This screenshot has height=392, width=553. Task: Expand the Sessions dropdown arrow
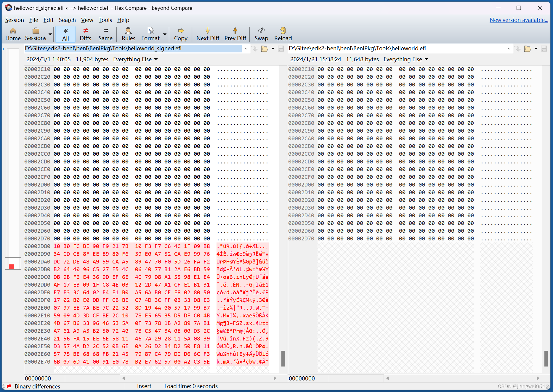pyautogui.click(x=50, y=34)
